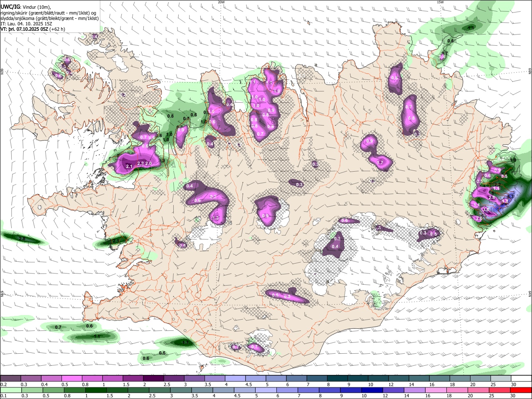Screen dimensions: 532x399
Task: Pick the first swatch at 0.2 in the snow legend
Action: [10, 378]
